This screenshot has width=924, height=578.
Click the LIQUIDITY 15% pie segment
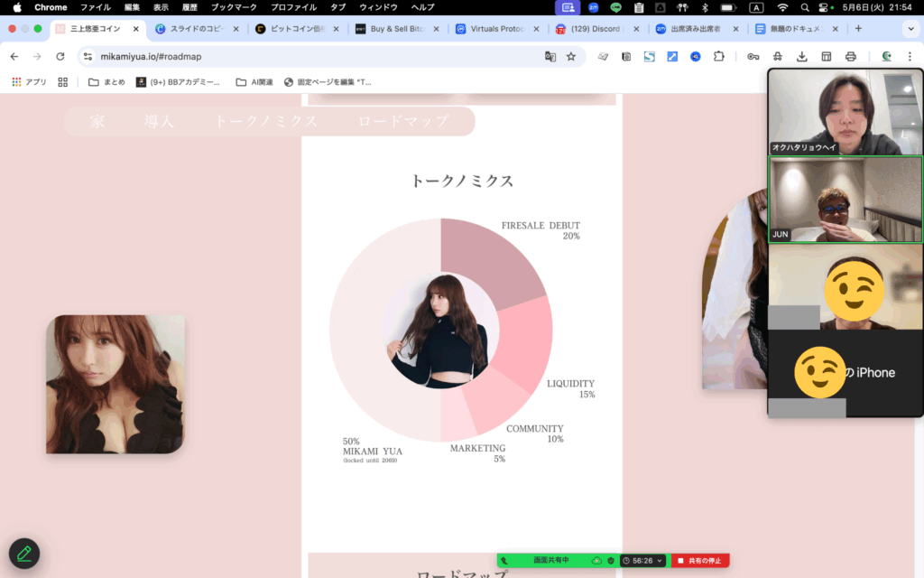524,342
